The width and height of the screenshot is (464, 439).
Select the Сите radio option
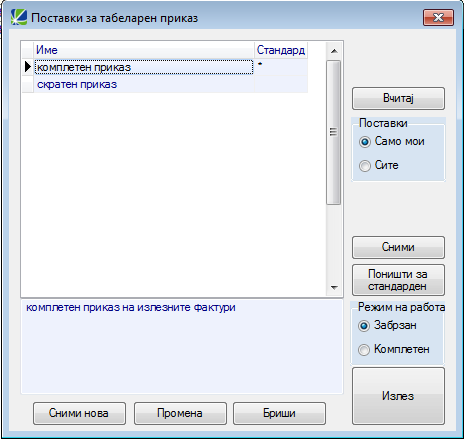365,166
